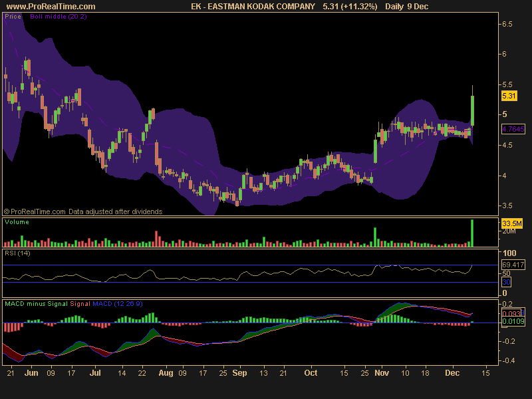Click the 0.0109 MACD histogram value tag
The height and width of the screenshot is (399, 532).
513,321
